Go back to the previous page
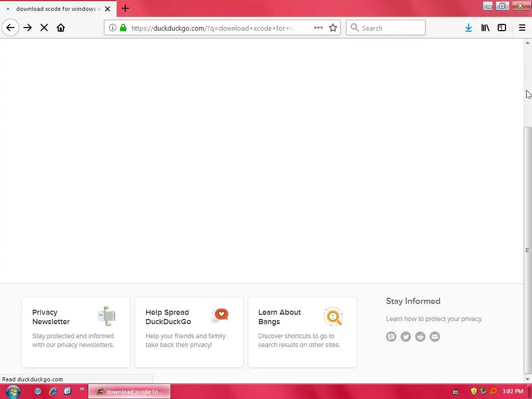Screen dimensions: 532x399 10,28
